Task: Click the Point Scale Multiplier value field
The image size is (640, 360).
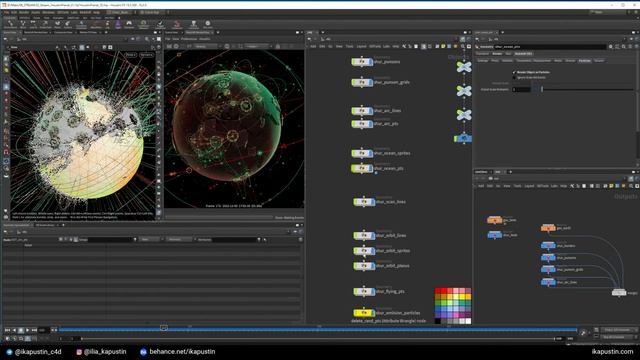Action: point(521,89)
